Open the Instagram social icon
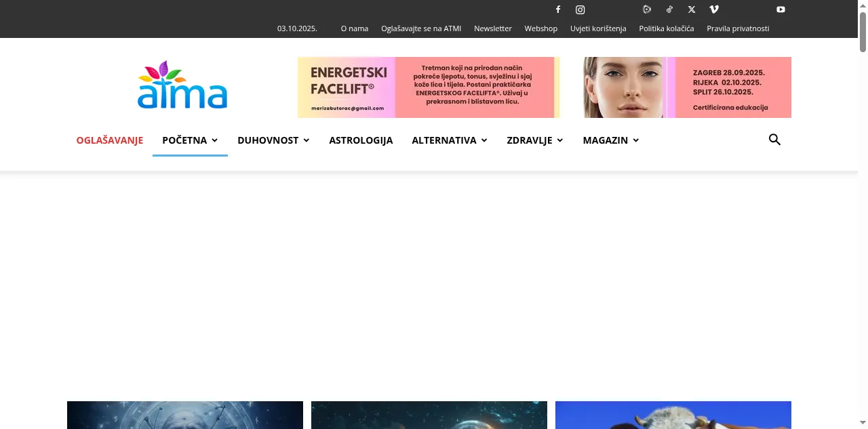Viewport: 868px width, 429px height. point(580,9)
